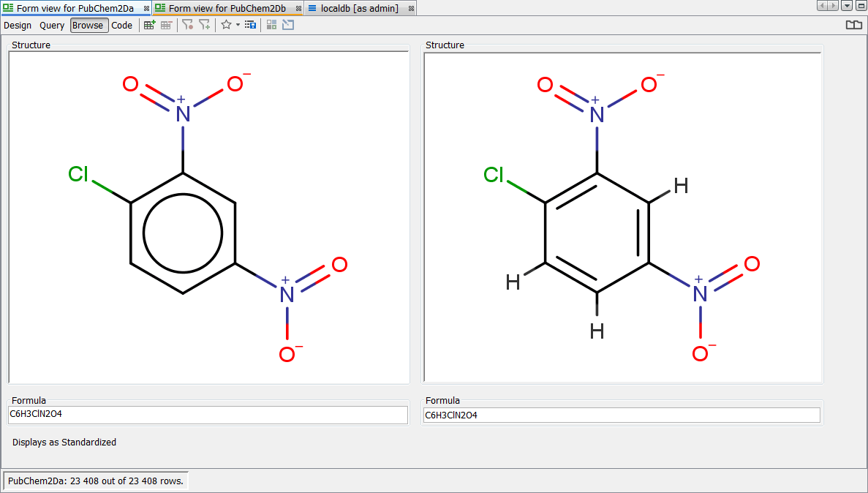Click the row count status bar message
868x493 pixels.
tap(95, 481)
